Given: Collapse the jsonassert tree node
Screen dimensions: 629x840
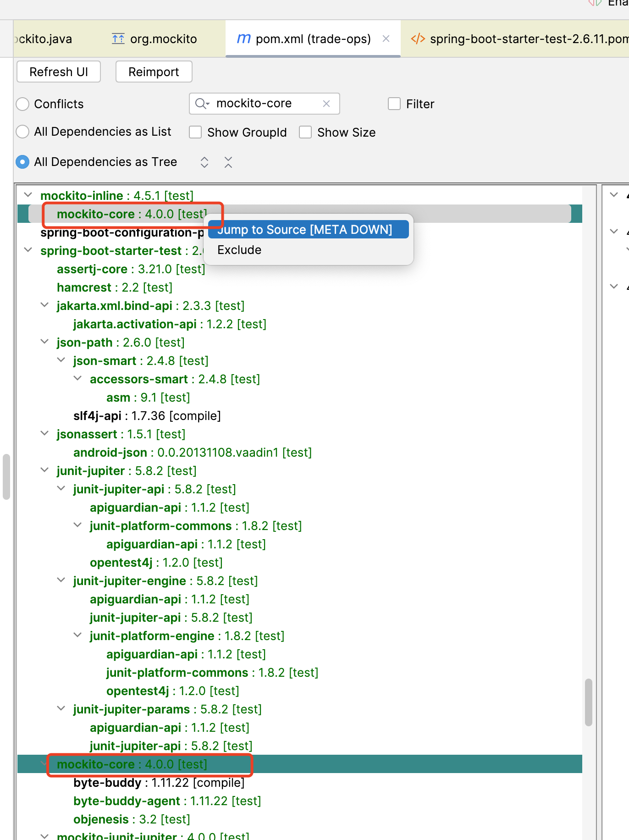Looking at the screenshot, I should [45, 434].
